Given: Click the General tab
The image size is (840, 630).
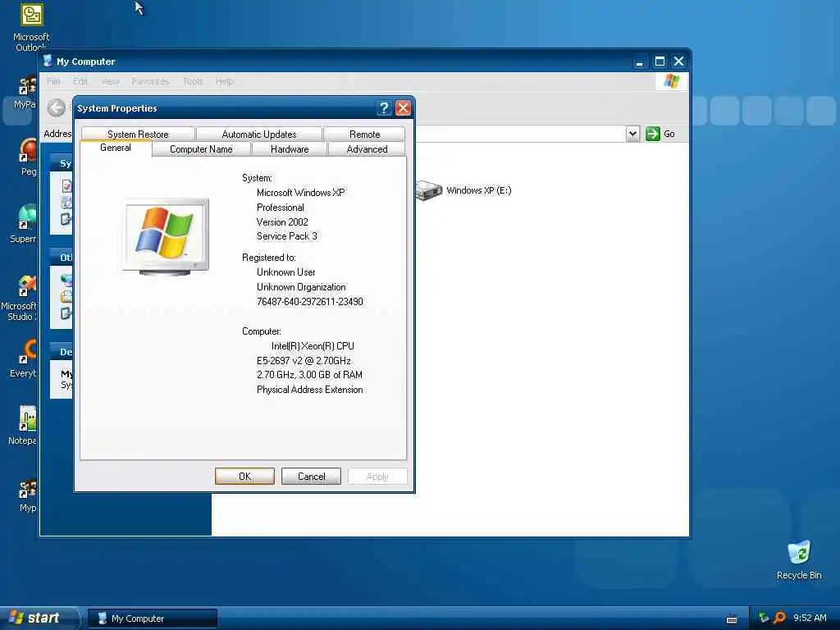Looking at the screenshot, I should pyautogui.click(x=115, y=148).
